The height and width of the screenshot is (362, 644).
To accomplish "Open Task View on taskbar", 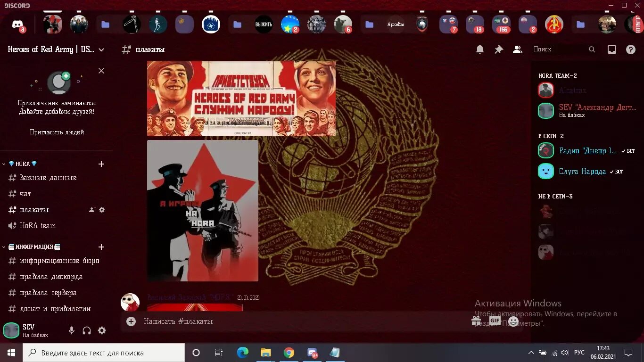I will tap(219, 353).
